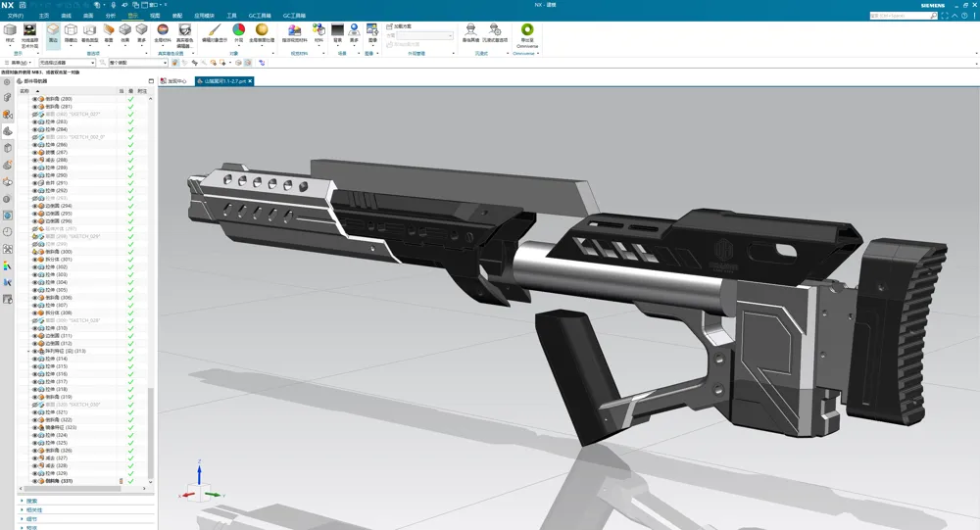Screen dimensions: 980x530
Task: Click the microphone voice command icon
Action: point(113,4)
